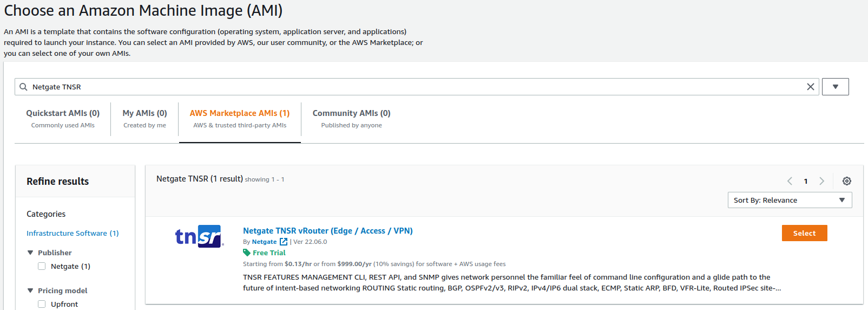
Task: Open the dropdown beside the search bar
Action: click(835, 87)
